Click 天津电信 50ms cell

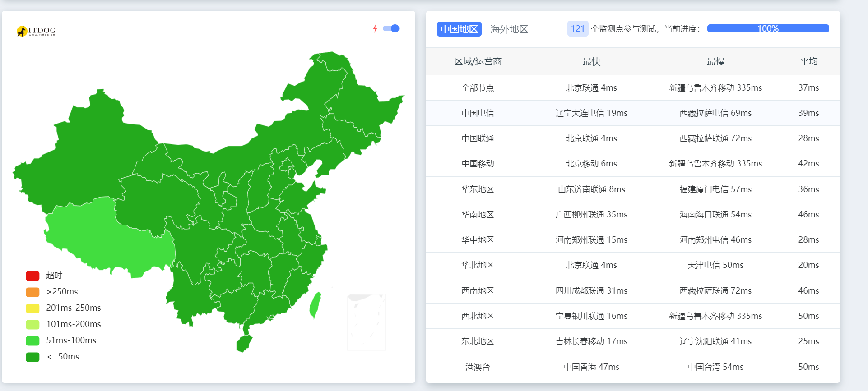(715, 265)
